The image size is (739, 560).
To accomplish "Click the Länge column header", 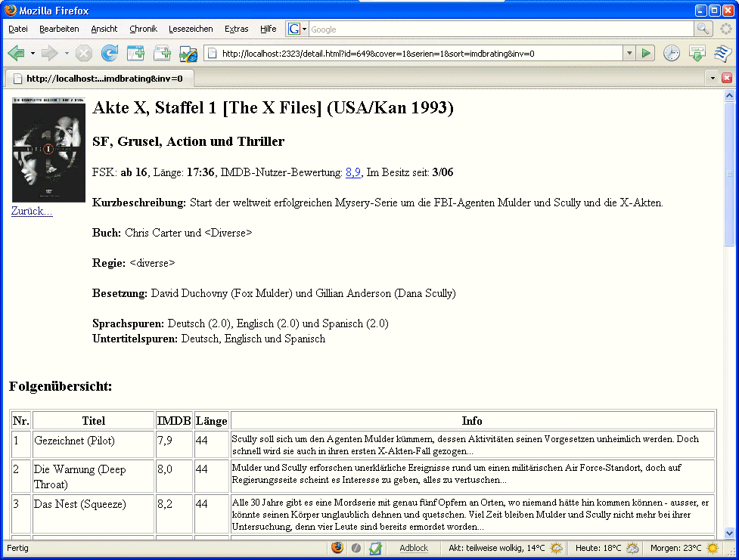I will (x=212, y=421).
